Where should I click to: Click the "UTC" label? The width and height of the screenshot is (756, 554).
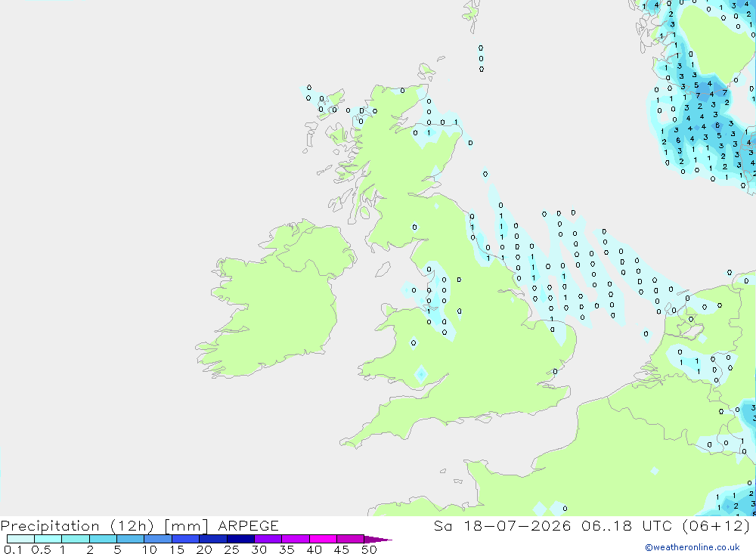657,525
